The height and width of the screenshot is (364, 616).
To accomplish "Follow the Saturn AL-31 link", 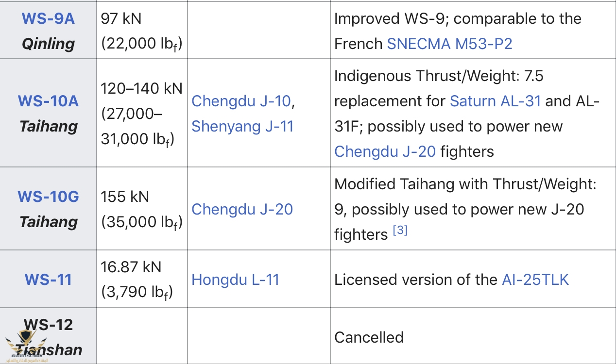I will point(495,101).
